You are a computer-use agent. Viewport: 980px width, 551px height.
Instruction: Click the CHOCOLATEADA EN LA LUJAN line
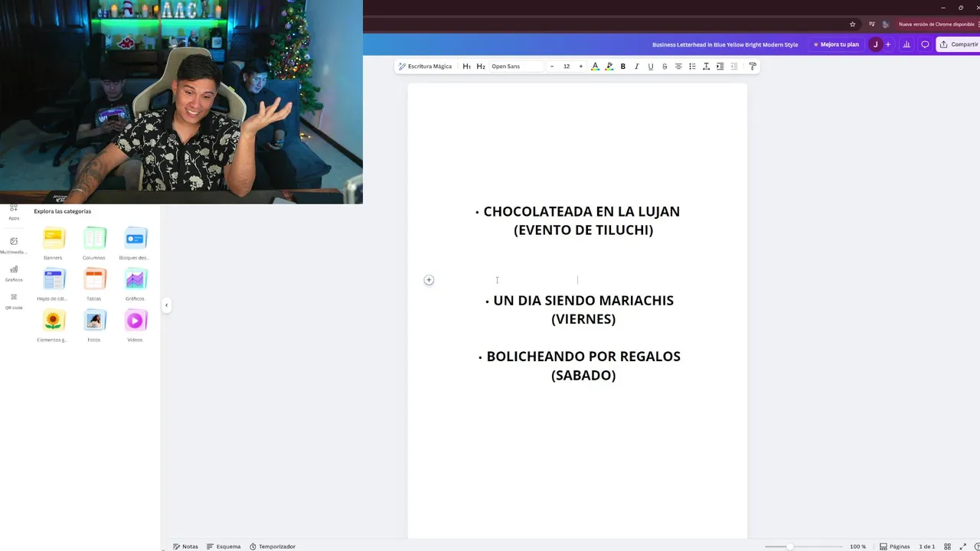(581, 212)
